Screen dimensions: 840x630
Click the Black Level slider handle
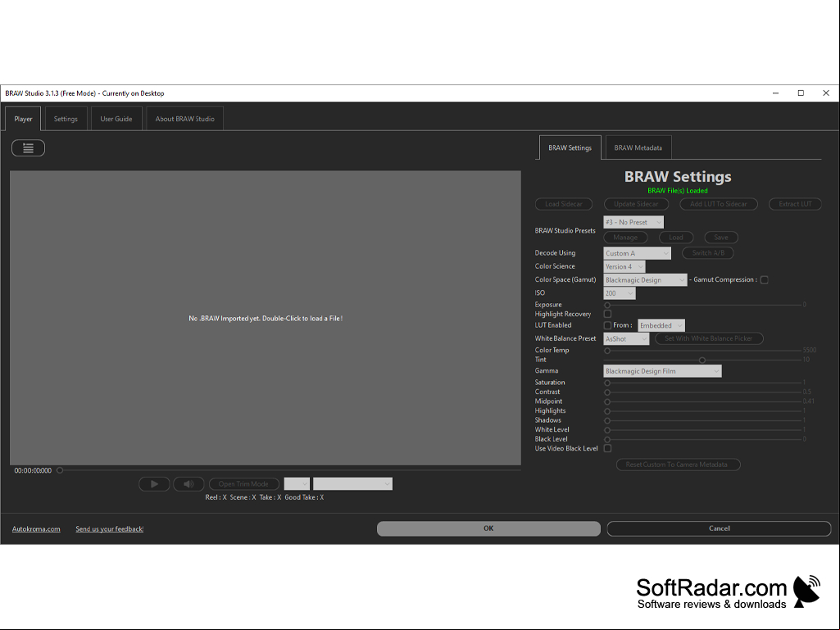click(x=607, y=440)
